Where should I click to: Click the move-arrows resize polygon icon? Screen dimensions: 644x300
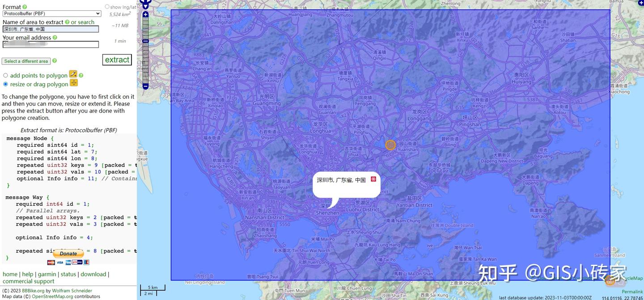74,83
